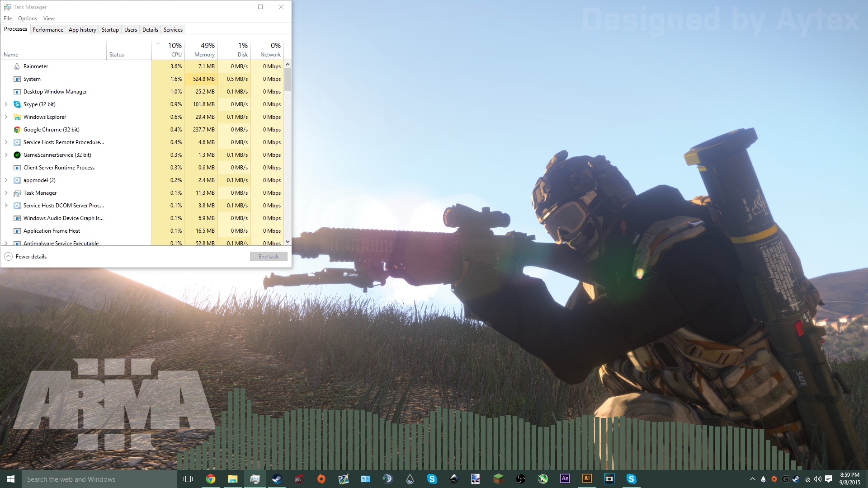Open Task View on the taskbar
868x488 pixels.
[x=188, y=479]
